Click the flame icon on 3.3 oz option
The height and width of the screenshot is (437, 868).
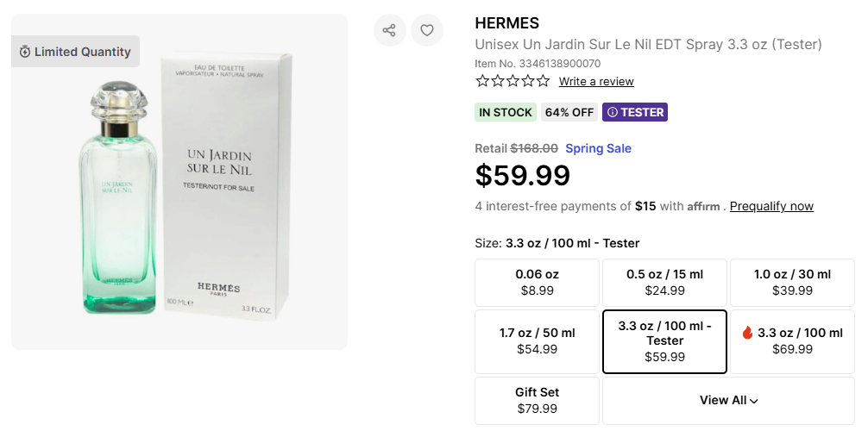click(x=747, y=333)
